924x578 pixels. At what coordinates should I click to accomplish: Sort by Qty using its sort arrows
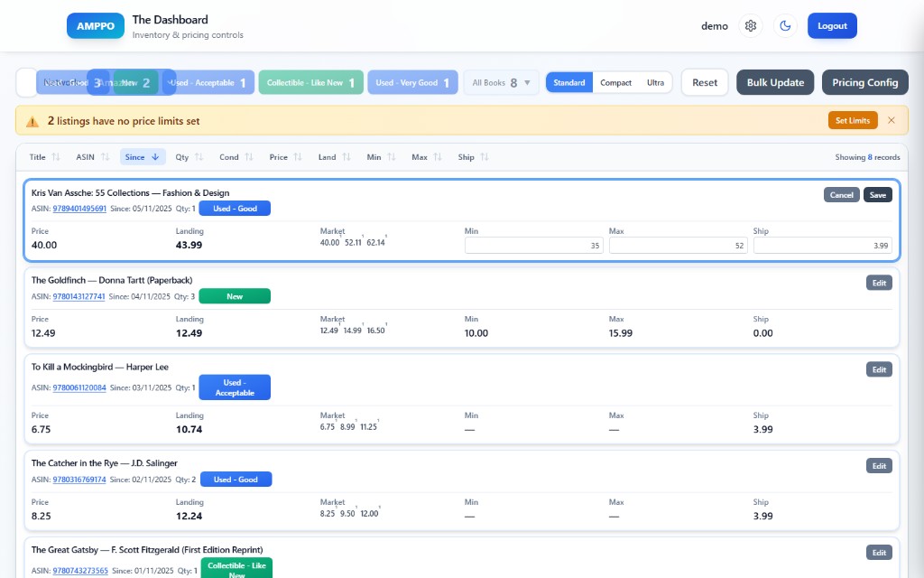coord(199,157)
